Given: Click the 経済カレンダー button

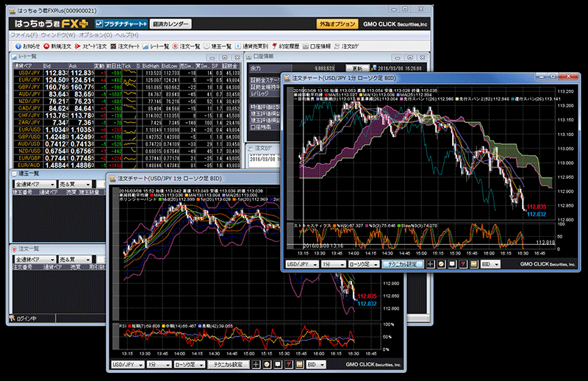Looking at the screenshot, I should click(171, 24).
